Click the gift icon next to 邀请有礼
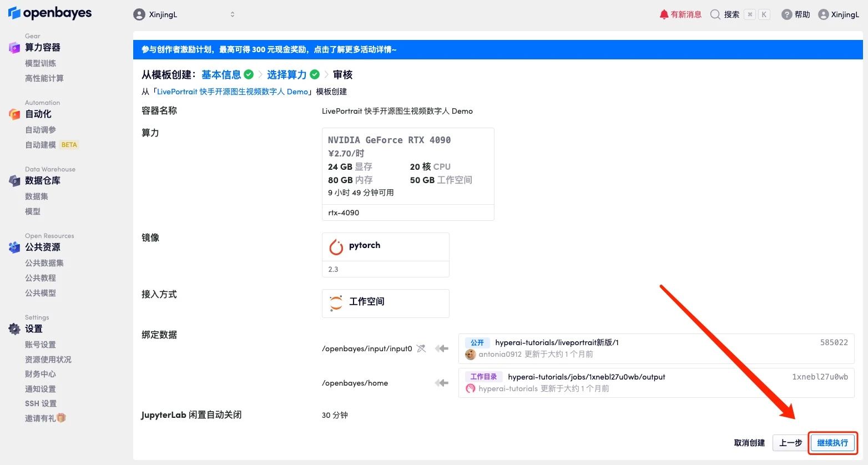The image size is (868, 465). click(61, 418)
